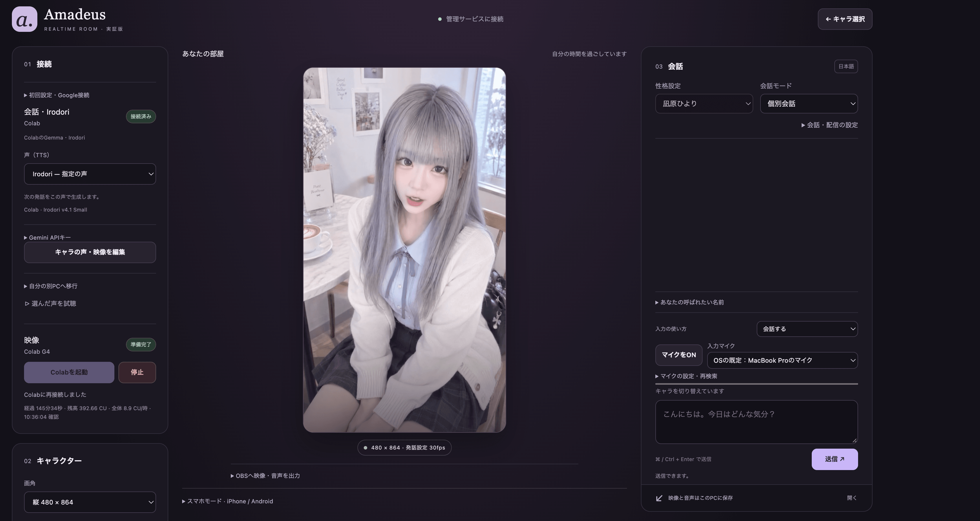Click the 日本語 language badge
Screen dimensions: 980x521
tap(846, 67)
